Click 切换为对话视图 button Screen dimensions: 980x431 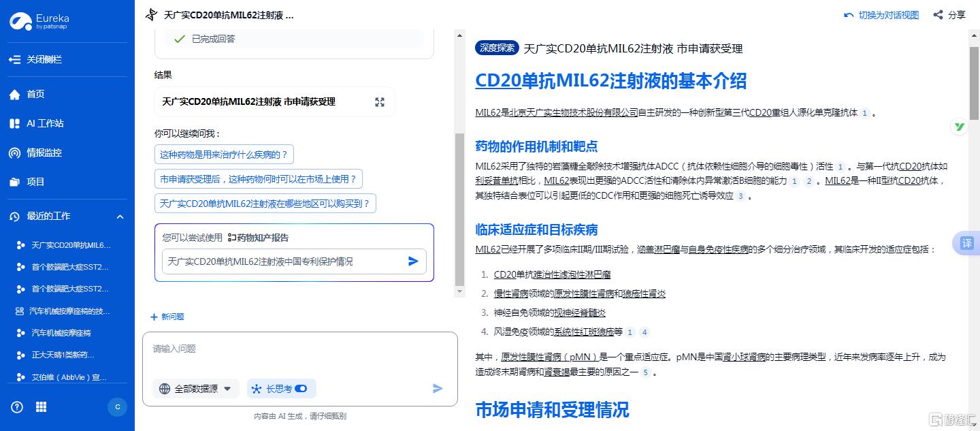click(881, 15)
